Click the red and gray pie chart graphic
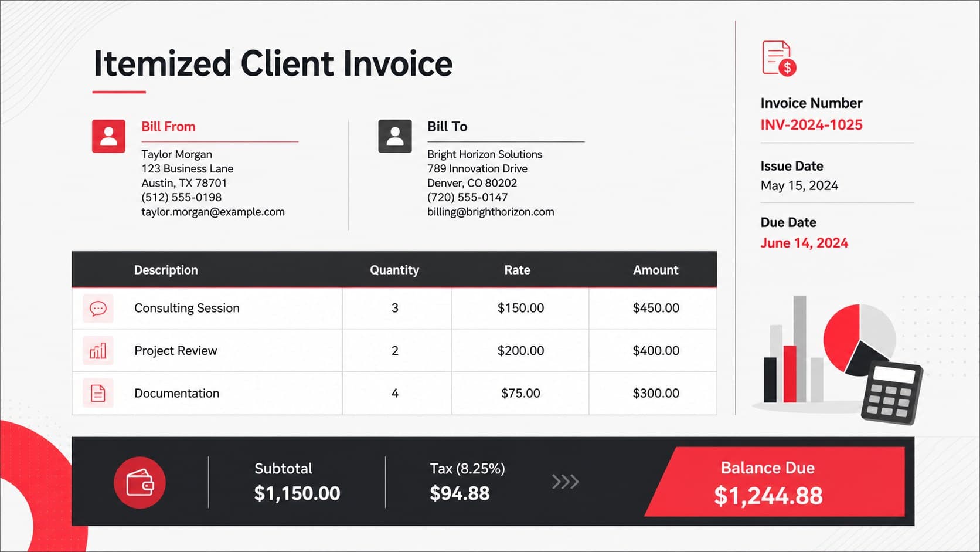Viewport: 980px width, 552px height. click(859, 339)
